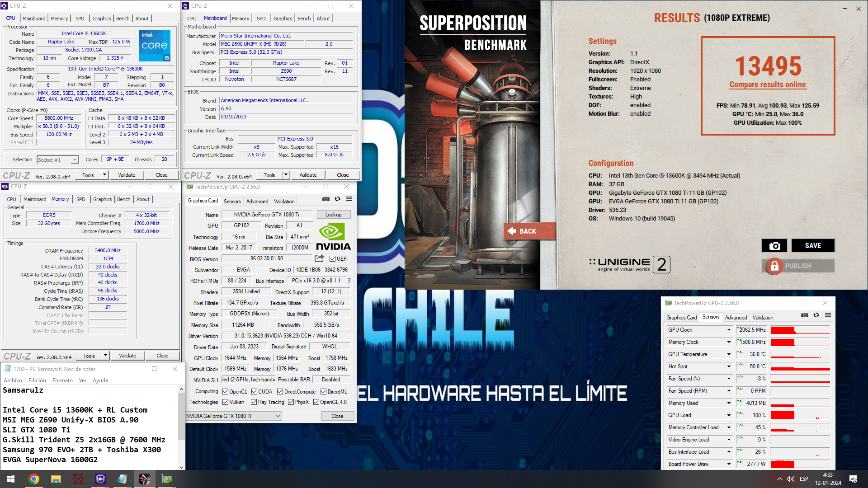Toggle the DirectCompute checkbox

(280, 392)
